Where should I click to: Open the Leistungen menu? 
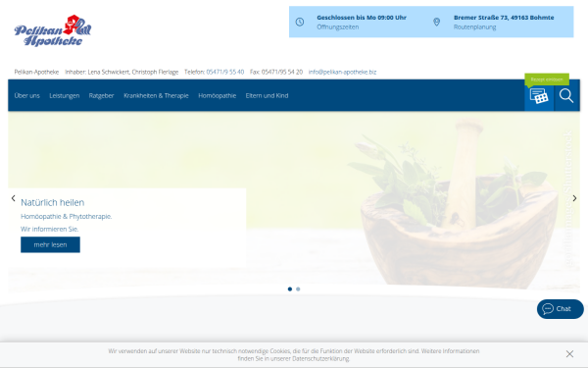[x=65, y=96]
